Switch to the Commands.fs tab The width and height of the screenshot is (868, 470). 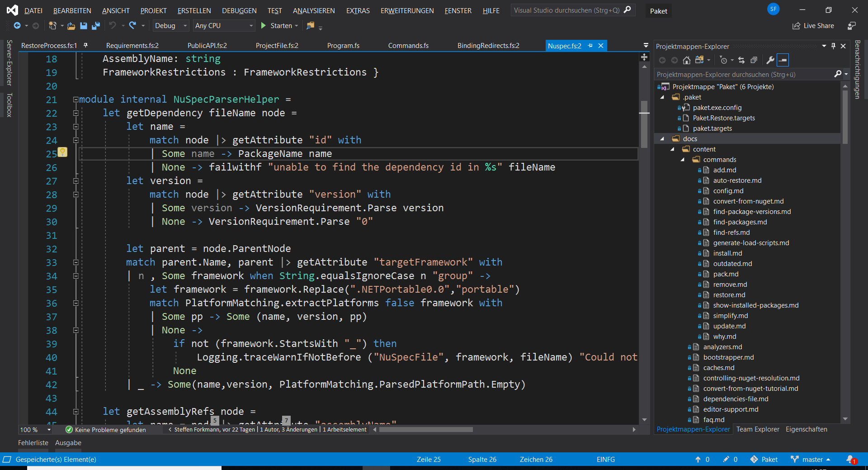pyautogui.click(x=408, y=45)
